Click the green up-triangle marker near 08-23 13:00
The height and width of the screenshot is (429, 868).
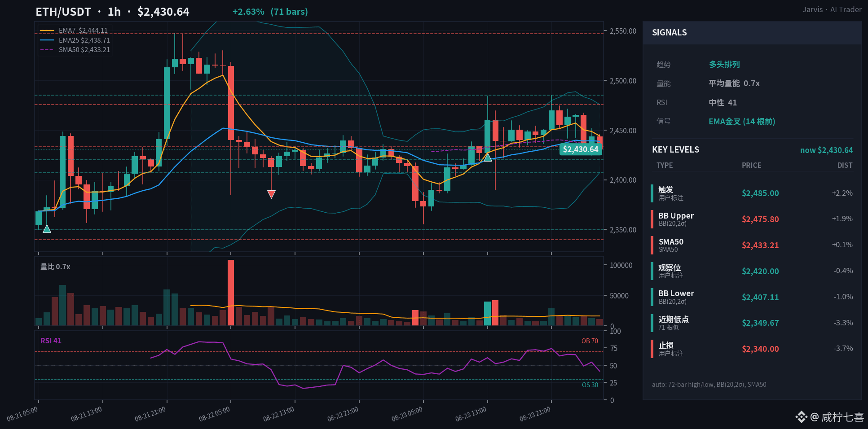(x=488, y=157)
